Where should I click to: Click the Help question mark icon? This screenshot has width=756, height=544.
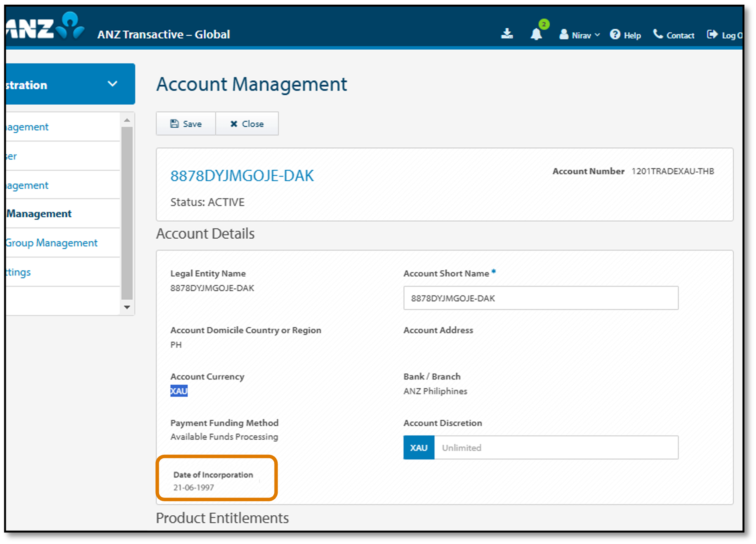click(x=615, y=35)
